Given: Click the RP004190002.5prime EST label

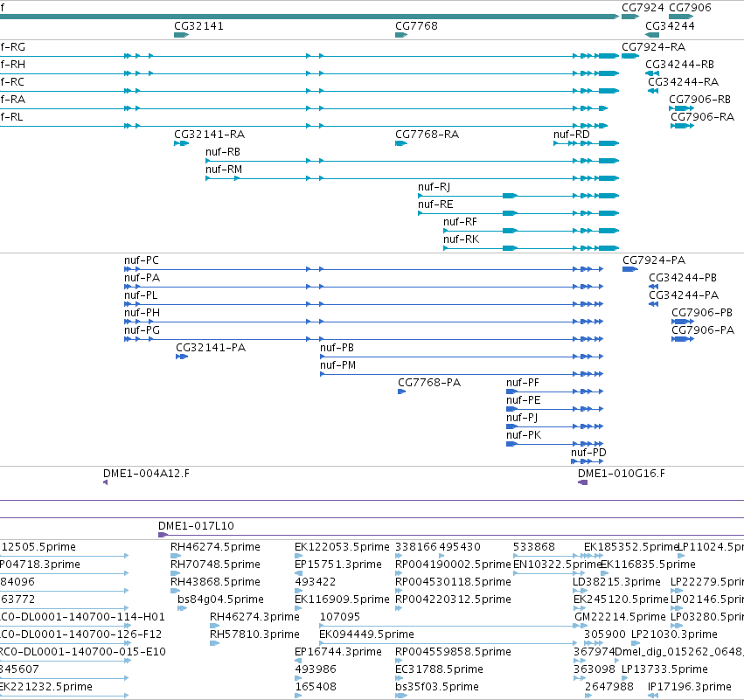Looking at the screenshot, I should point(453,565).
